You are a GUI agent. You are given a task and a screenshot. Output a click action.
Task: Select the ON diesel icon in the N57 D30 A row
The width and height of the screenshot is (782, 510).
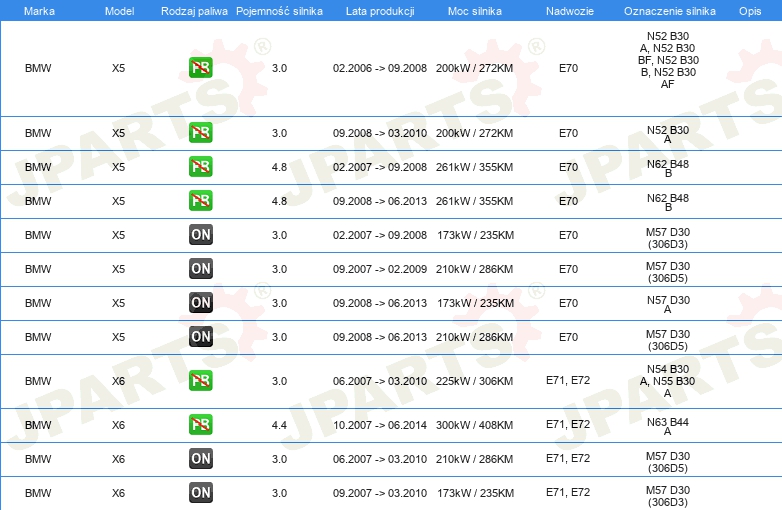coord(200,302)
